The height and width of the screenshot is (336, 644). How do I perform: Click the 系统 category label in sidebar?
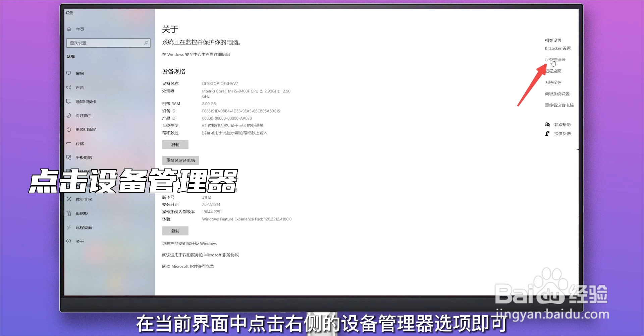[70, 56]
